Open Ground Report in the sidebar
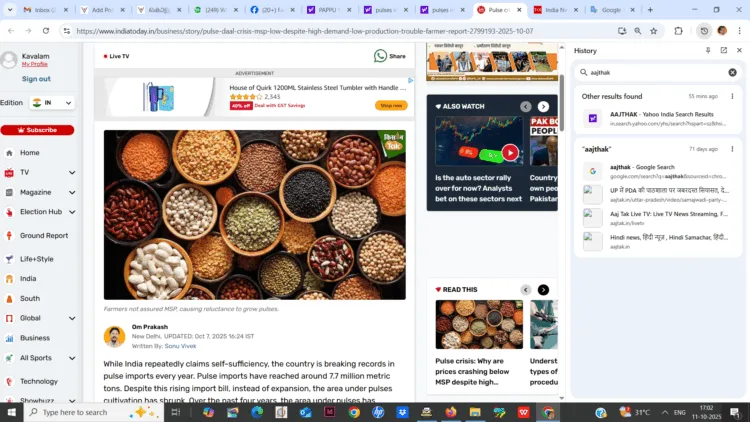The height and width of the screenshot is (422, 750). (x=44, y=236)
